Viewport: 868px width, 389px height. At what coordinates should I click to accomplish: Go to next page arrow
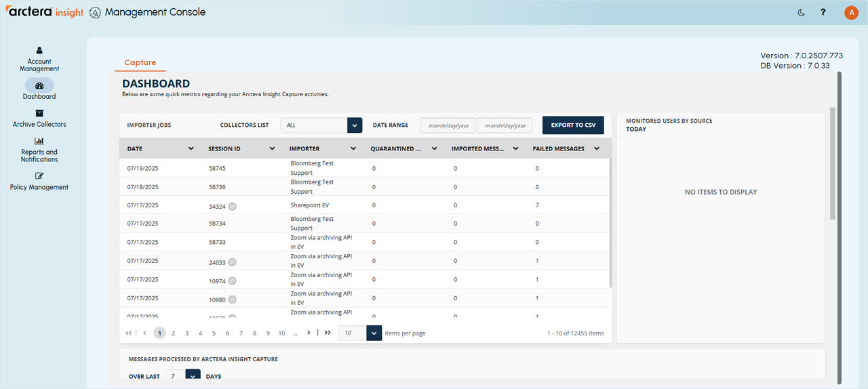309,333
